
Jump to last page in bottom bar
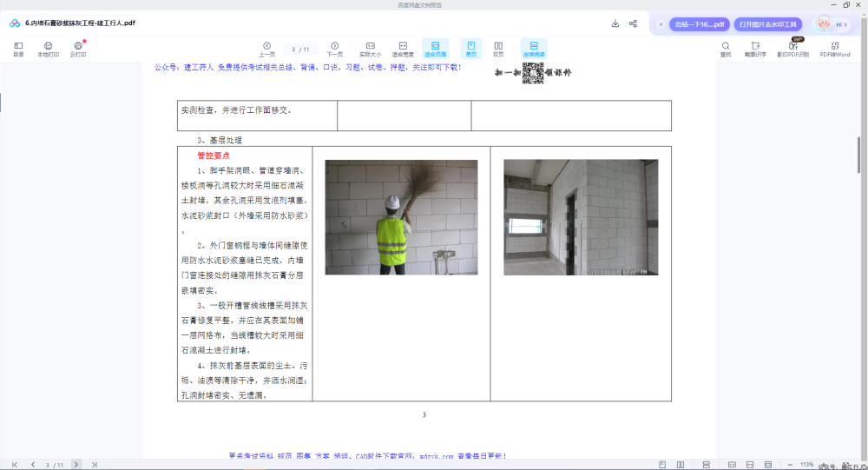point(94,465)
